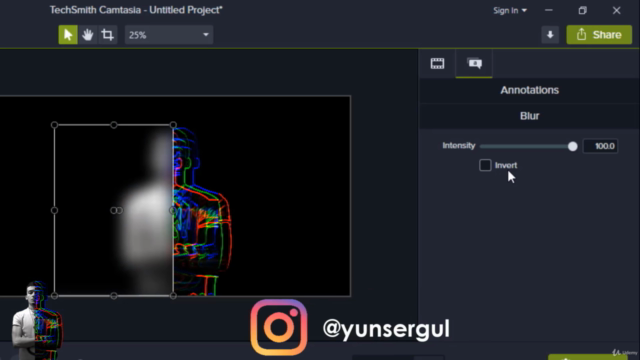Click the bottom-left handle of blur box

(54, 296)
